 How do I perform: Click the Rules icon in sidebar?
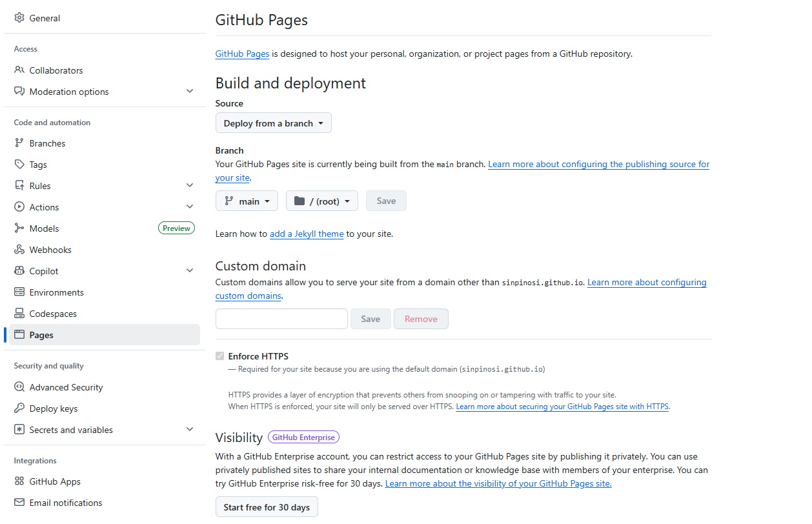19,186
